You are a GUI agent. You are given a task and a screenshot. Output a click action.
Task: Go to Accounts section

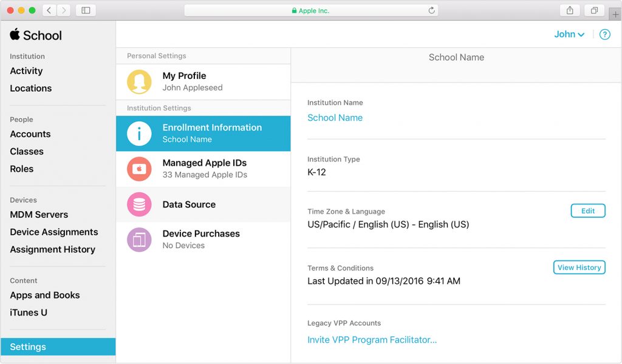[x=30, y=134]
